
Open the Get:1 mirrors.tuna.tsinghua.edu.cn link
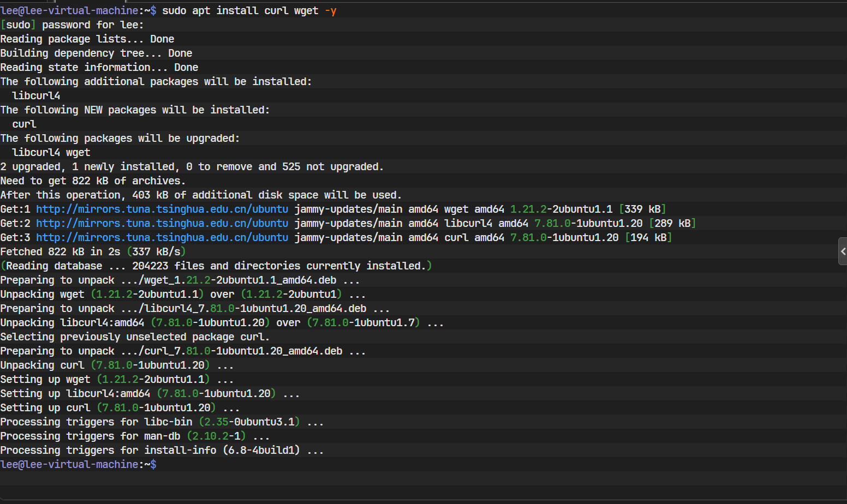pos(162,209)
